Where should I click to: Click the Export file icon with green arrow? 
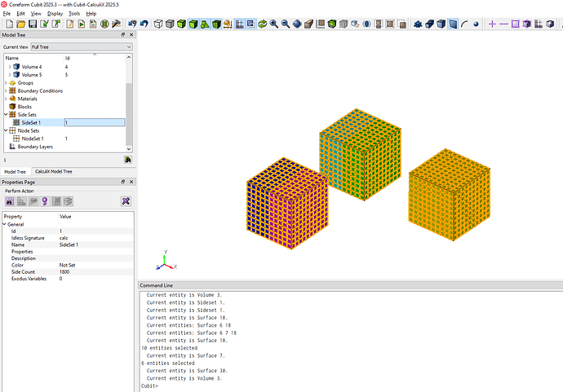[x=56, y=24]
